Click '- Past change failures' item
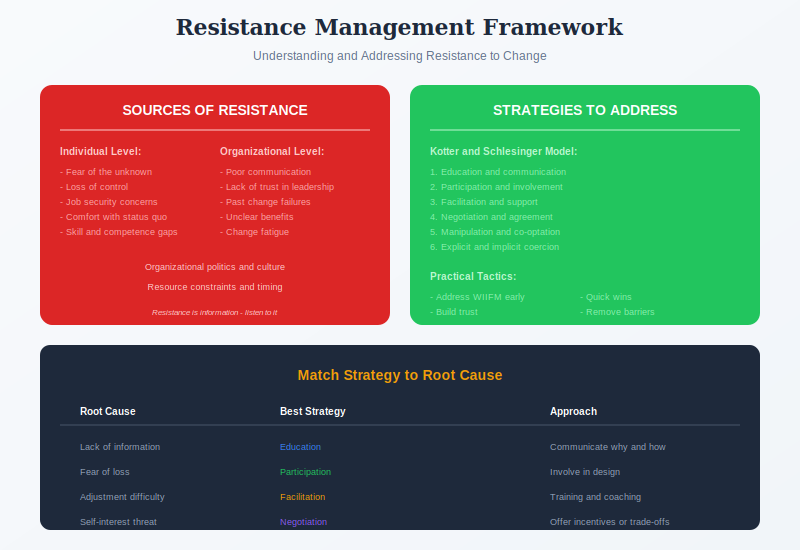This screenshot has width=800, height=550. (x=265, y=202)
